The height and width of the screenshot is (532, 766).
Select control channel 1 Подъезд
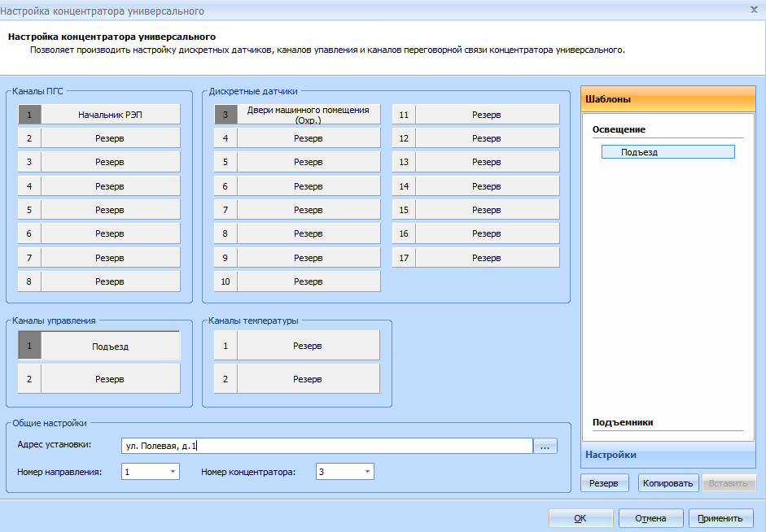pyautogui.click(x=110, y=347)
